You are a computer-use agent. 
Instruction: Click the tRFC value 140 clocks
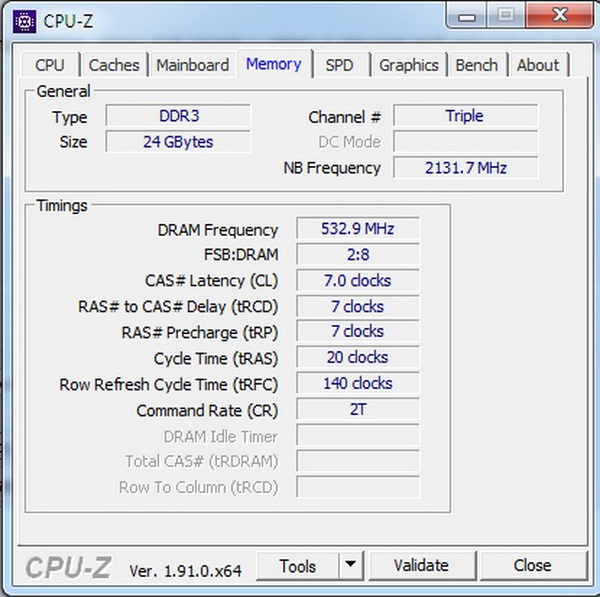click(358, 383)
